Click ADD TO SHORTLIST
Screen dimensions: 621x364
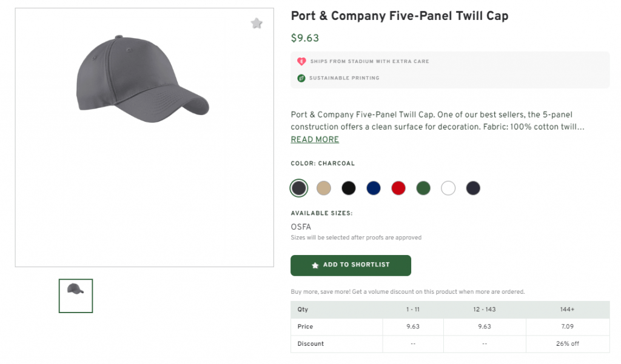[351, 265]
